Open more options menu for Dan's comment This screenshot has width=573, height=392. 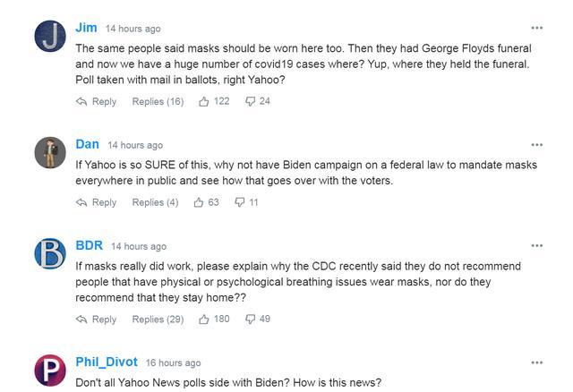coord(536,145)
